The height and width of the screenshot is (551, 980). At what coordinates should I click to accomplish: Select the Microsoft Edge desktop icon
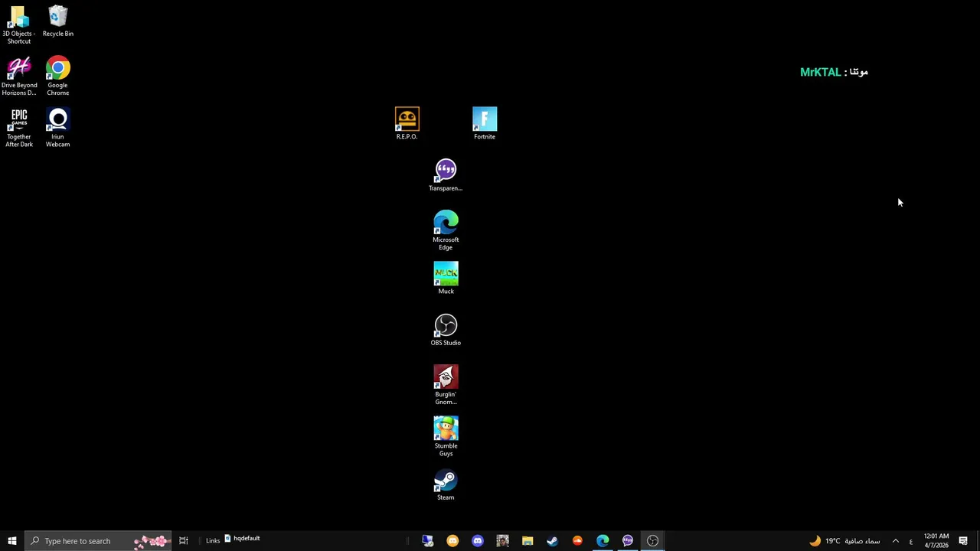click(x=446, y=230)
